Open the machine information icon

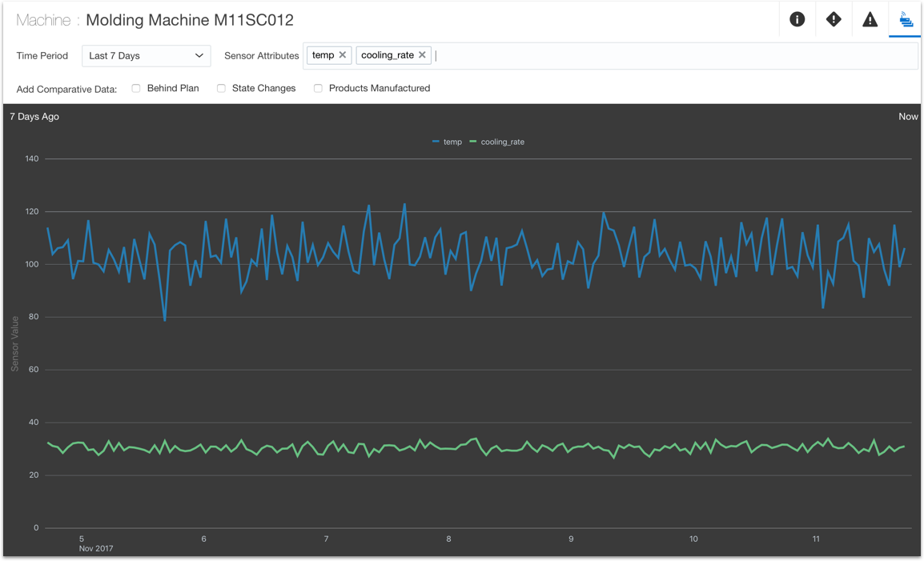797,19
